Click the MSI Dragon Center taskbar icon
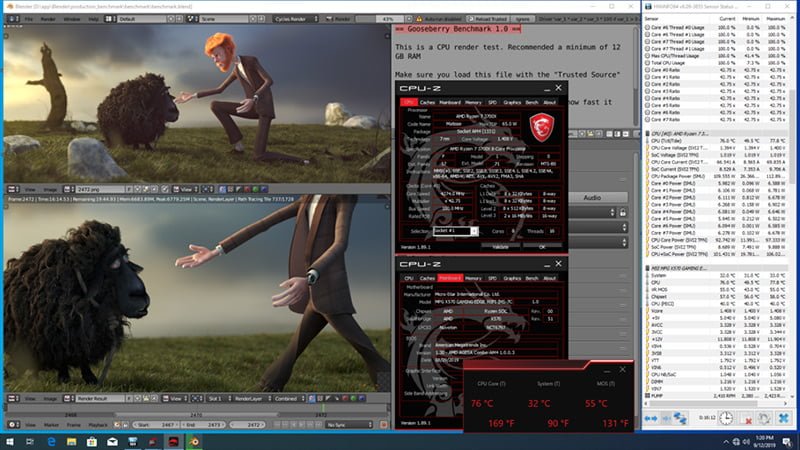Image resolution: width=800 pixels, height=450 pixels. (173, 441)
